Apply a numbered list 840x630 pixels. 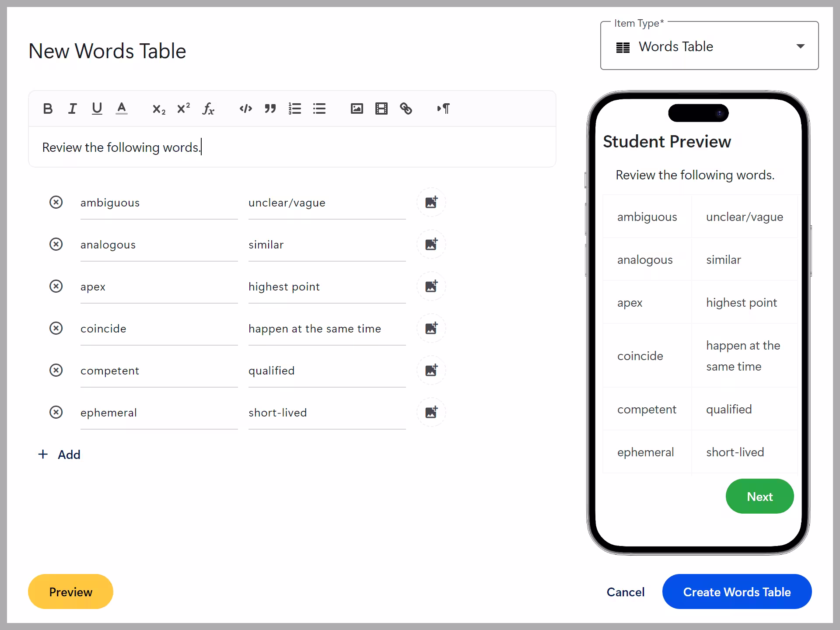(x=295, y=108)
